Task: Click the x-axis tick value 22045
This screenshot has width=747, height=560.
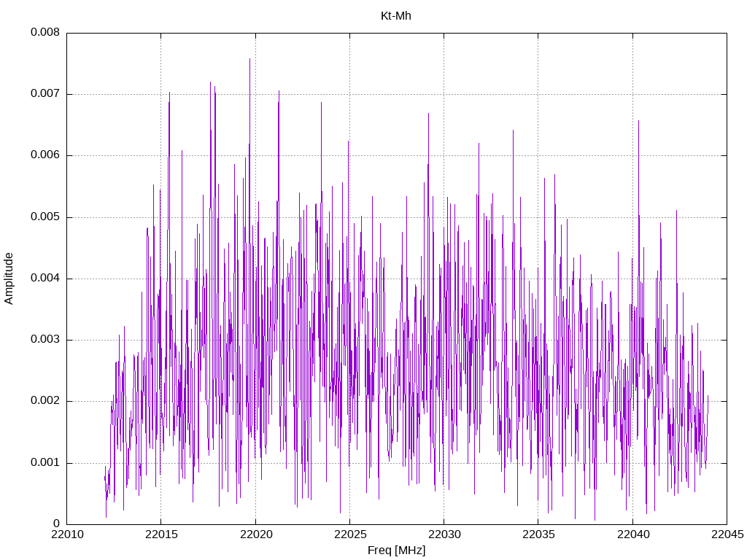Action: pyautogui.click(x=727, y=534)
